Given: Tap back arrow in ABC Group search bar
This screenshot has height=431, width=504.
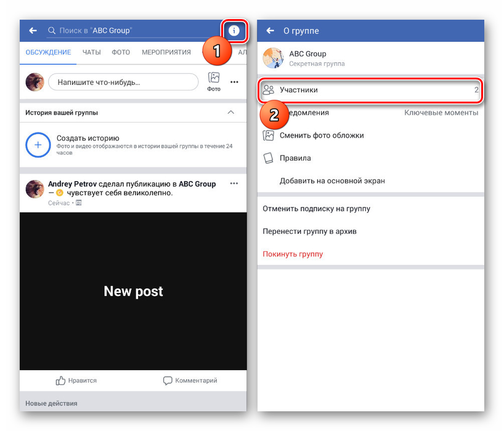Looking at the screenshot, I should coord(33,31).
